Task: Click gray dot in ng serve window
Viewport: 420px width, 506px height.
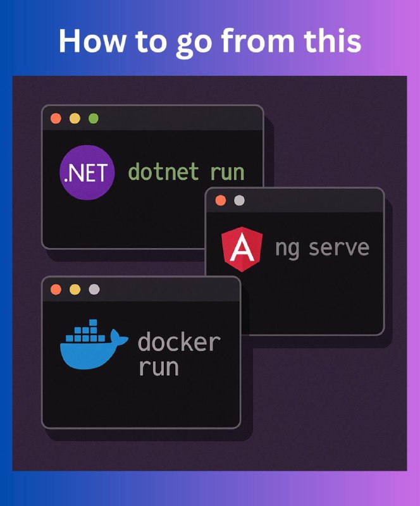Action: click(x=239, y=201)
